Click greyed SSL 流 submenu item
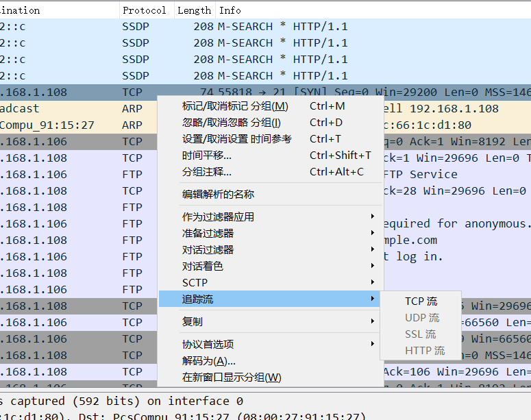 coord(421,334)
